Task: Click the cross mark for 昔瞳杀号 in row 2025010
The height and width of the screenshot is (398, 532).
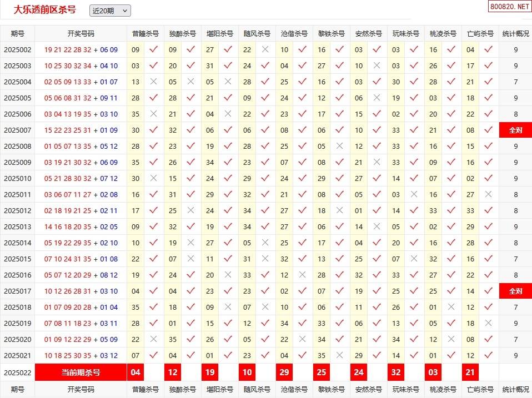Action: pos(154,178)
